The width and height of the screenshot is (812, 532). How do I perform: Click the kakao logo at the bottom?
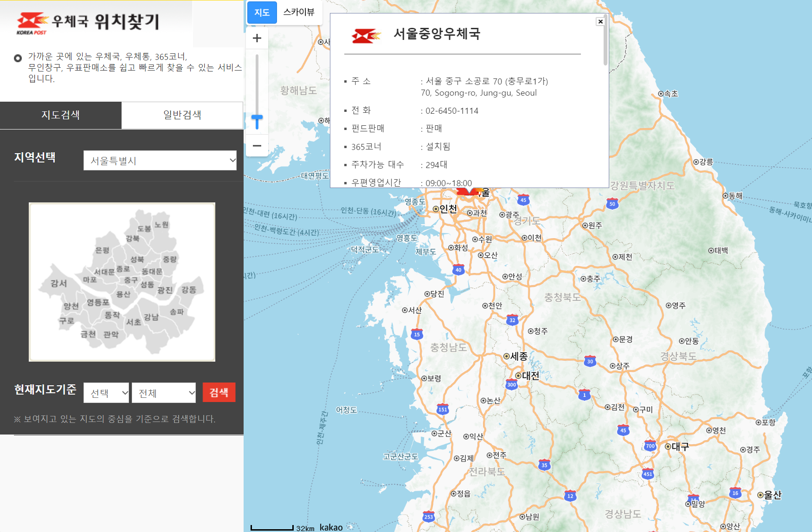pos(330,527)
